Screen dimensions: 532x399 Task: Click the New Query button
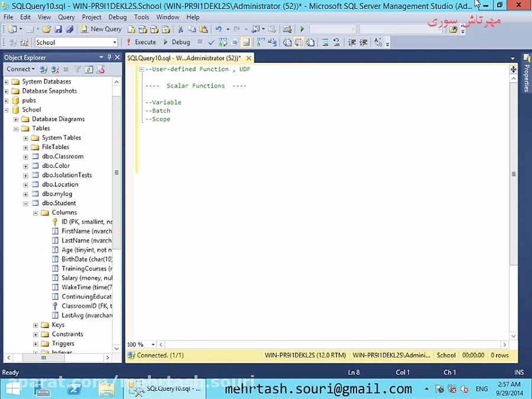[x=101, y=29]
